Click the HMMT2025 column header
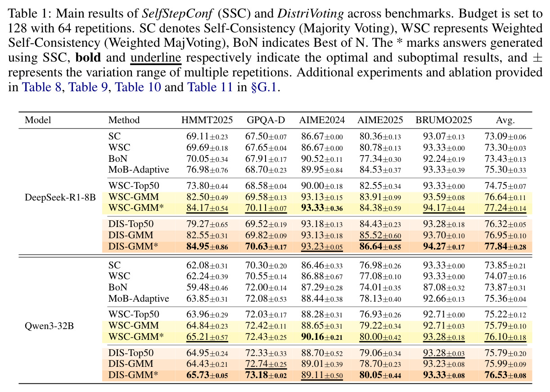This screenshot has width=550, height=392. coord(207,120)
